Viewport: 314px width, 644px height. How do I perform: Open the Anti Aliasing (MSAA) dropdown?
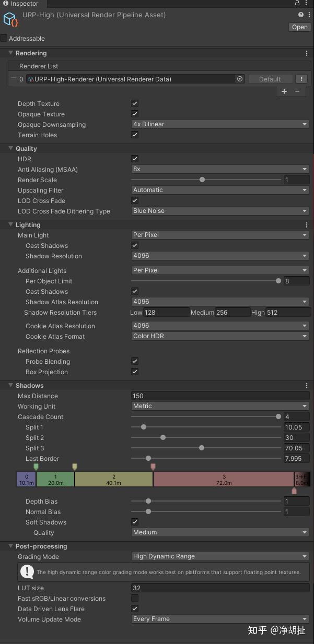tap(220, 169)
